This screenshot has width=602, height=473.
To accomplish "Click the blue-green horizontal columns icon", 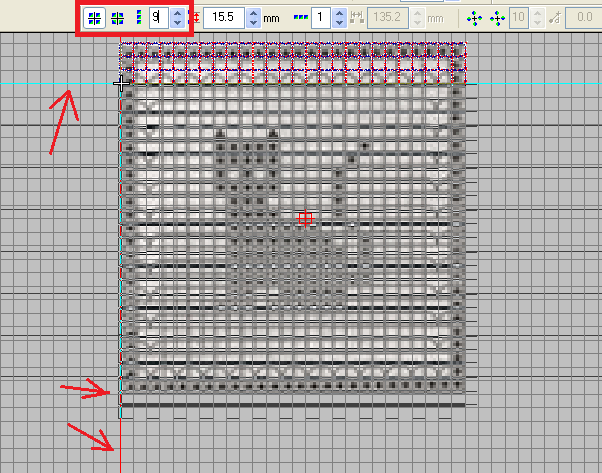I will 301,17.
